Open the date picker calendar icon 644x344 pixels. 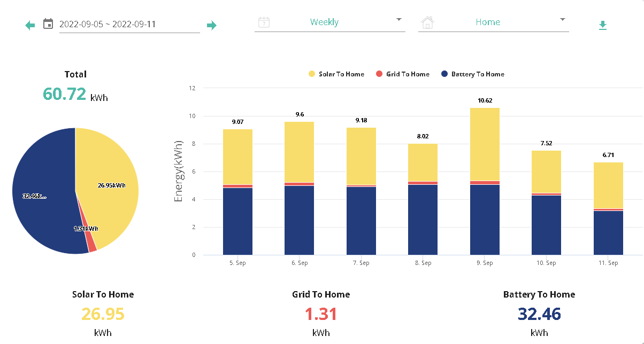coord(48,24)
